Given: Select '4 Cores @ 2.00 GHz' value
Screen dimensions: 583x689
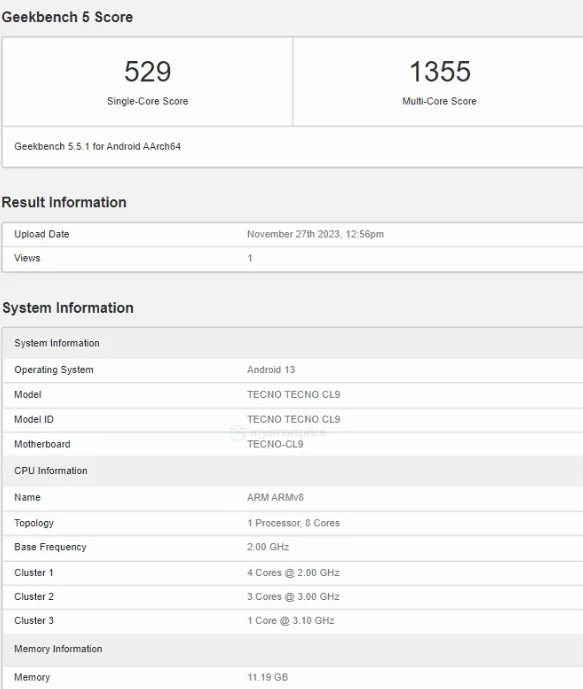Looking at the screenshot, I should (293, 573).
